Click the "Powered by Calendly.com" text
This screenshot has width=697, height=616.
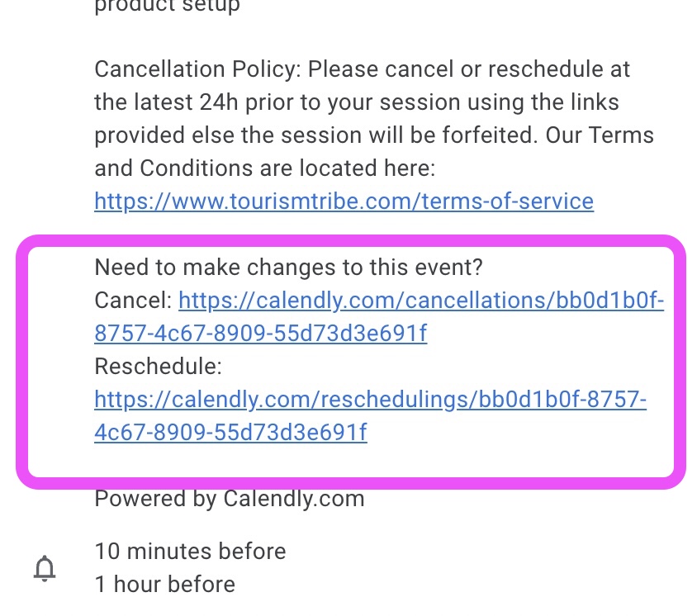point(230,499)
